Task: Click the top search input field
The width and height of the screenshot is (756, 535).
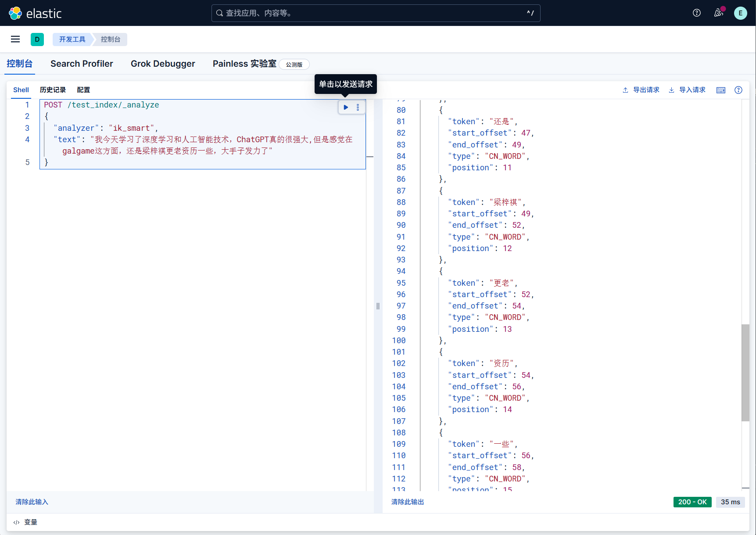Action: click(x=376, y=13)
